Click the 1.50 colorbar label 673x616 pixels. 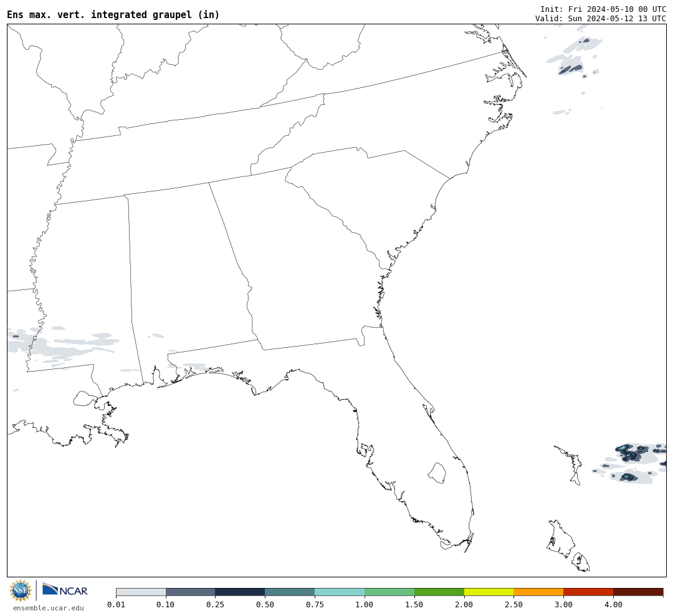(414, 604)
